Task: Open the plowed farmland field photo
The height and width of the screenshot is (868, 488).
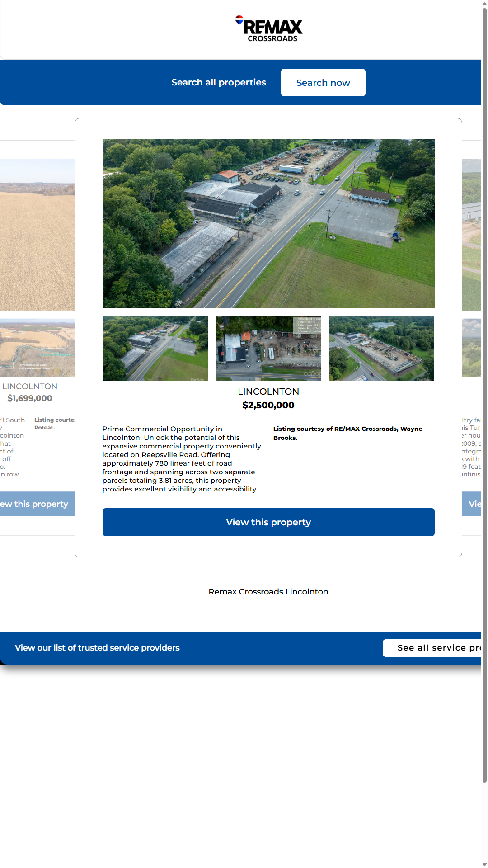Action: (37, 235)
